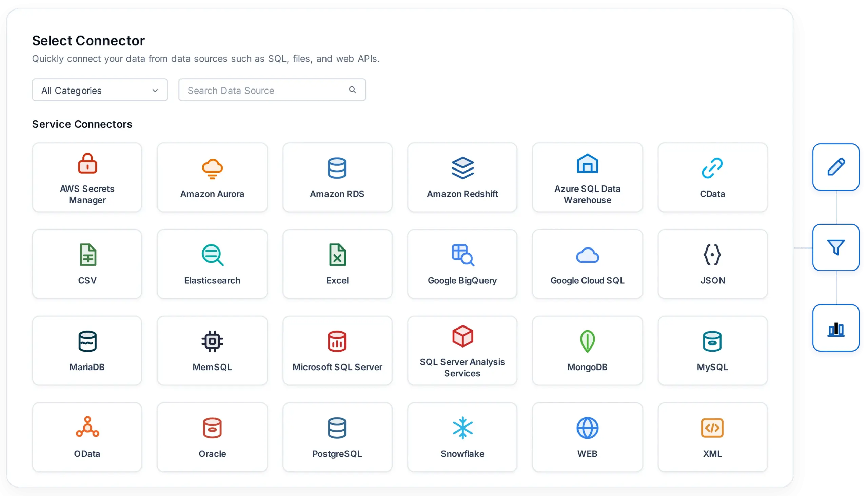Select the AWS Secrets Manager lock icon
Viewport: 868px width, 496px height.
[x=87, y=163]
